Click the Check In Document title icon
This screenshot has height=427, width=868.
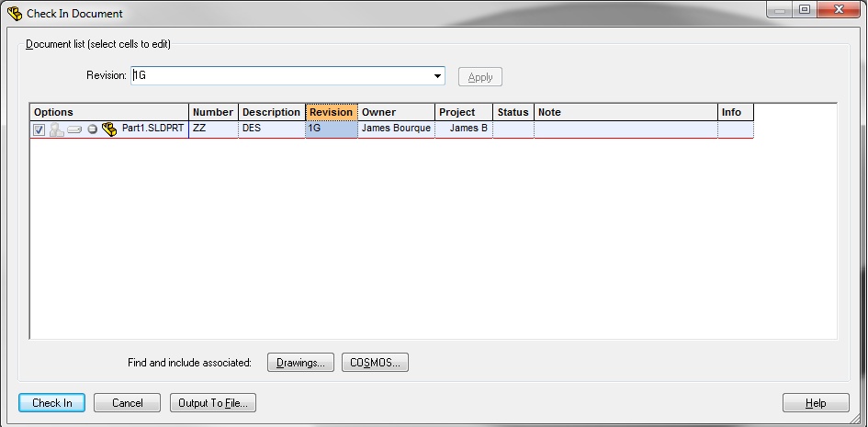click(15, 13)
